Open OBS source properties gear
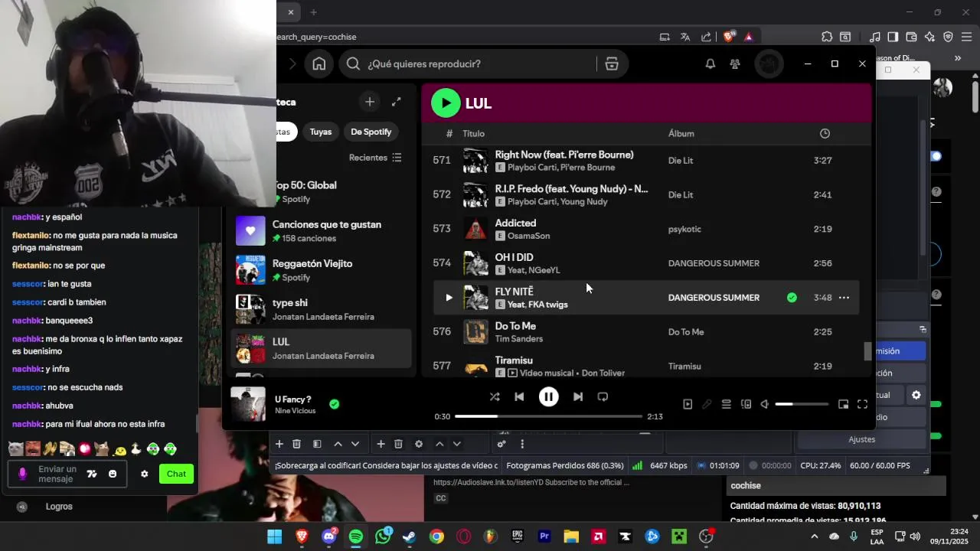 [419, 444]
